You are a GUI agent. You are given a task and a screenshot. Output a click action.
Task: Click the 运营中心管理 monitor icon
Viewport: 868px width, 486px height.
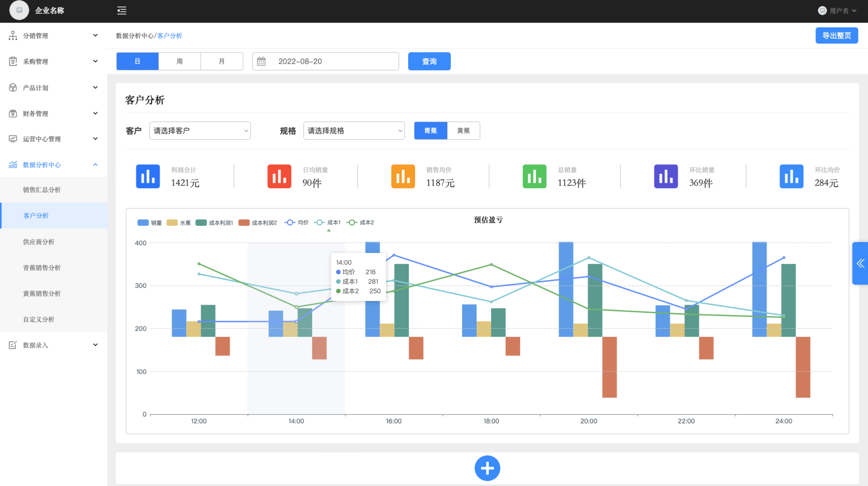point(13,139)
